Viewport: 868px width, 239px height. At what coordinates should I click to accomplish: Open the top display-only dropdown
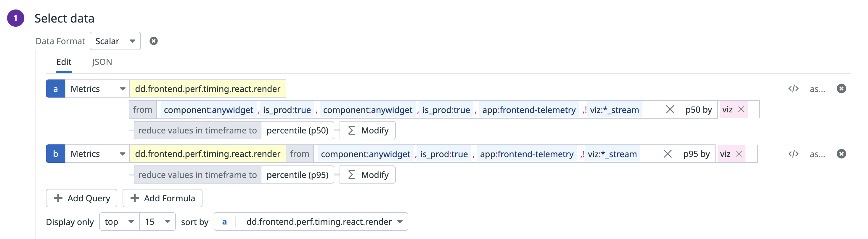coord(119,222)
